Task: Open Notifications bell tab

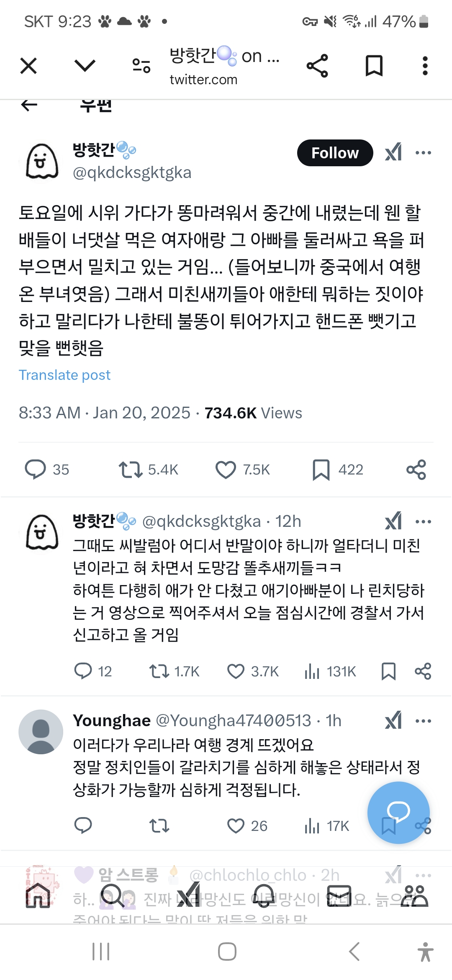Action: (264, 896)
